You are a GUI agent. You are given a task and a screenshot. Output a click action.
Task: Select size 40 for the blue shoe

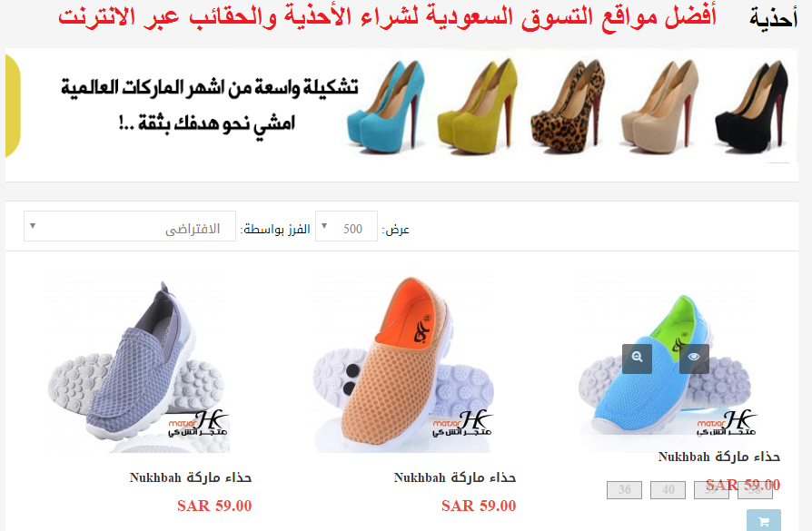[x=668, y=489]
